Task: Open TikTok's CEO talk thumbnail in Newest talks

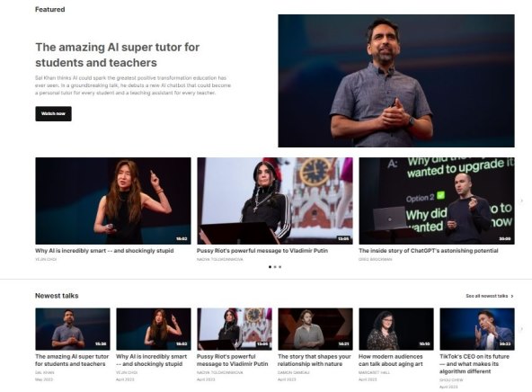Action: pos(477,329)
